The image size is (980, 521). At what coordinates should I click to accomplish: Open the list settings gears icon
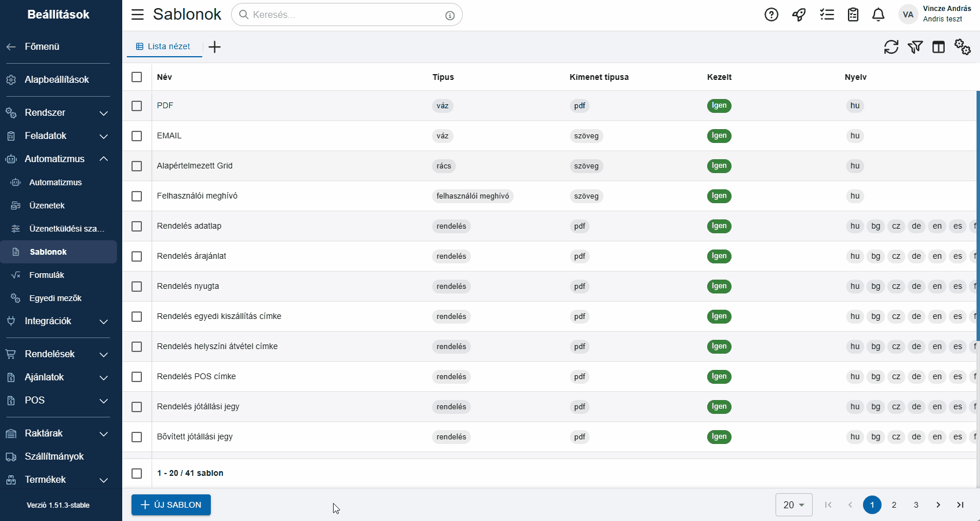point(963,47)
